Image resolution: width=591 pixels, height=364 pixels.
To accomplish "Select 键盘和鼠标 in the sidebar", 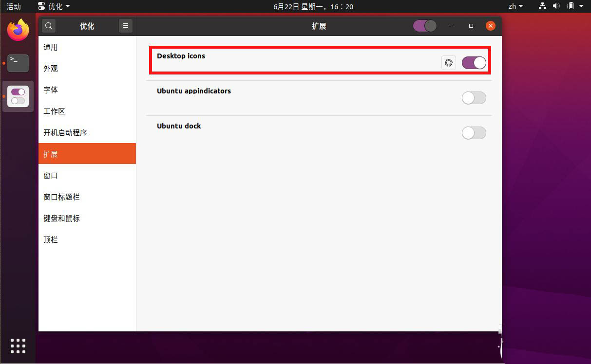I will tap(87, 218).
